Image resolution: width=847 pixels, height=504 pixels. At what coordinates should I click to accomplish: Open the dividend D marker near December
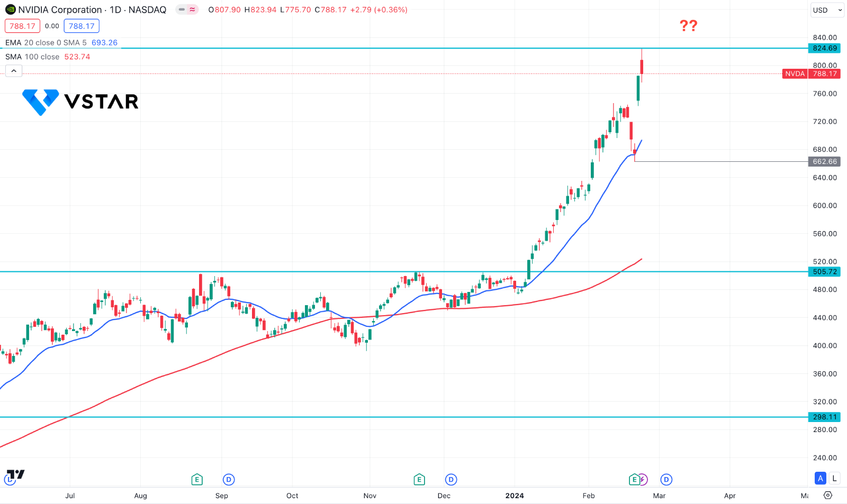[451, 480]
